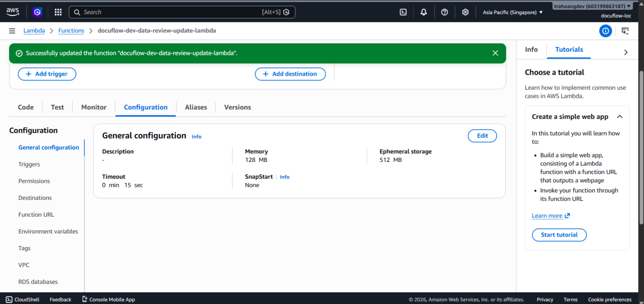Switch to the Test tab

[57, 107]
